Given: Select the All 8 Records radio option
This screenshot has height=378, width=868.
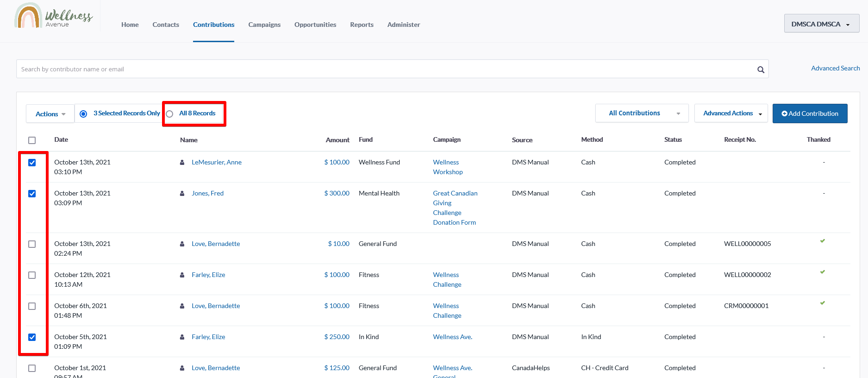Looking at the screenshot, I should tap(169, 114).
